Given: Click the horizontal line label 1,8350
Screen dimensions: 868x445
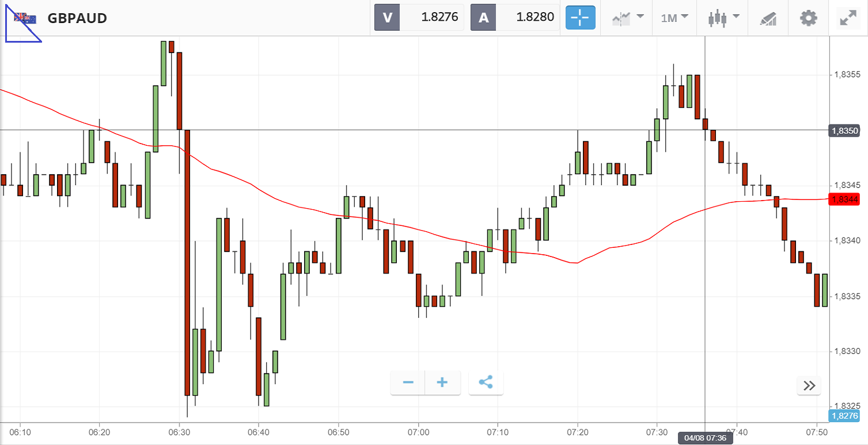Looking at the screenshot, I should 844,131.
